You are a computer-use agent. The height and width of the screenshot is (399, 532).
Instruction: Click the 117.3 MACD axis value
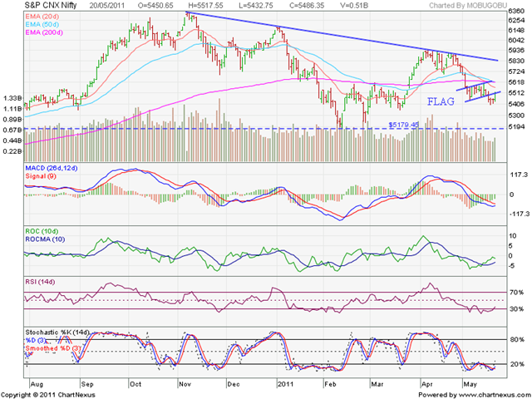click(x=518, y=175)
